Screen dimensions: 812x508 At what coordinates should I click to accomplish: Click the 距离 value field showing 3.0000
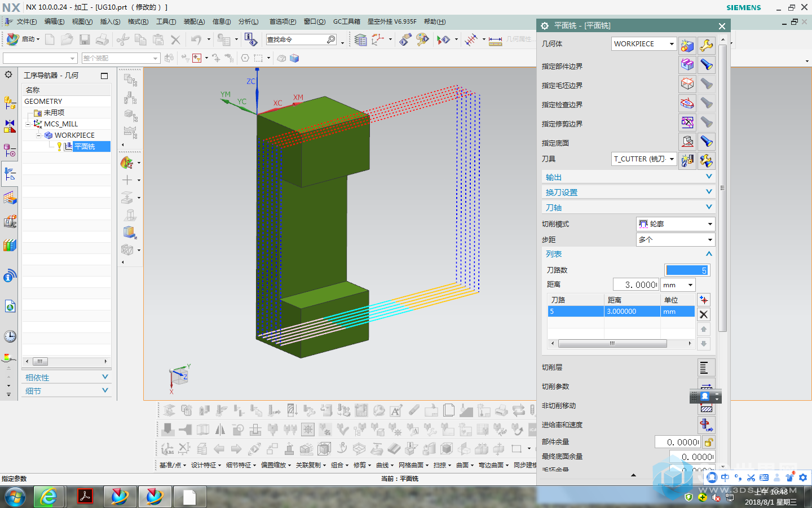pos(636,285)
